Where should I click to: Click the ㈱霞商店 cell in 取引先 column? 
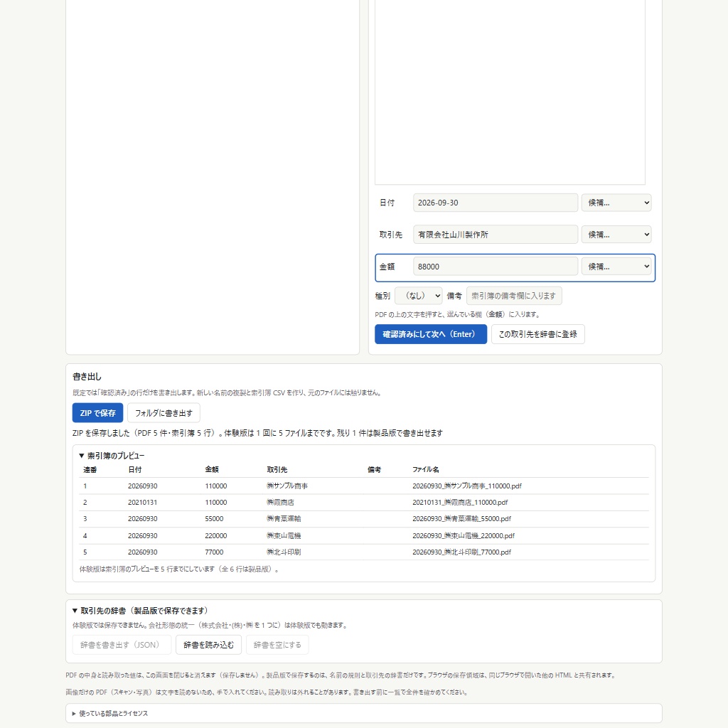(280, 503)
